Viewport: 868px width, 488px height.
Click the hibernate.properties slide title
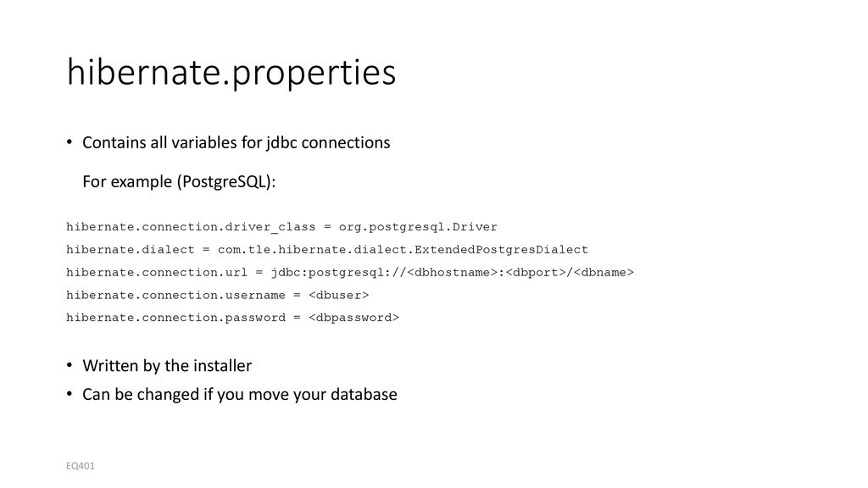(231, 73)
